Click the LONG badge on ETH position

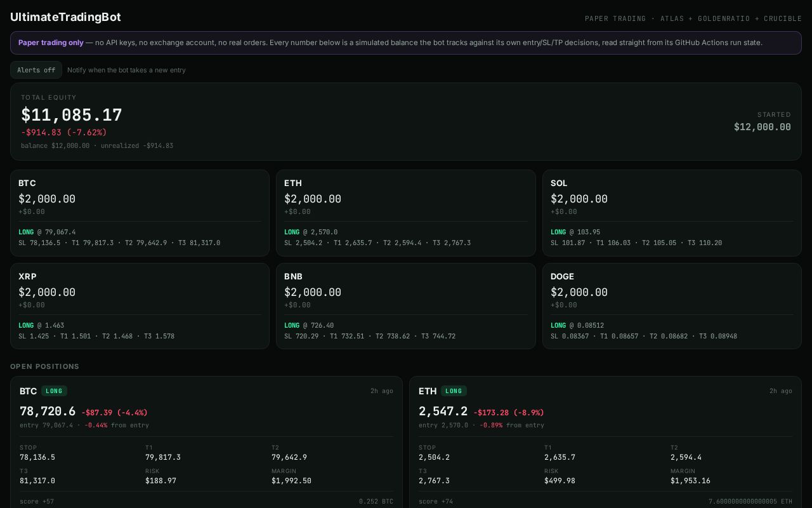[x=453, y=391]
